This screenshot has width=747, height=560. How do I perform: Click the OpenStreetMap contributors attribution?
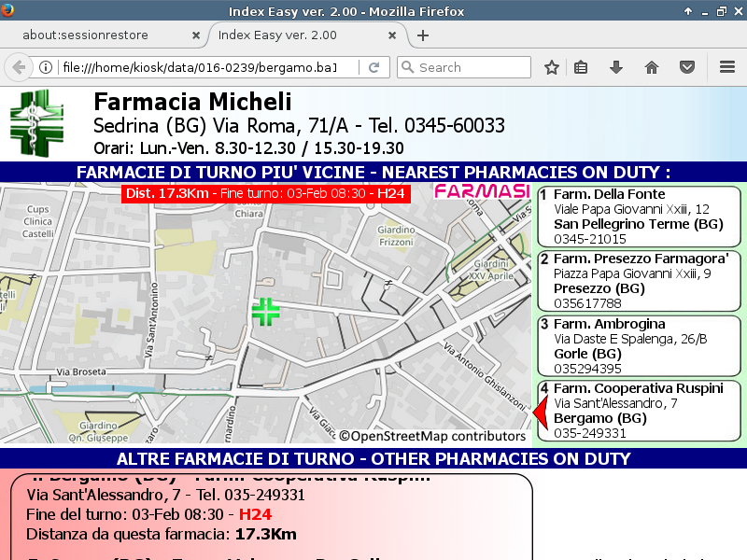tap(432, 436)
